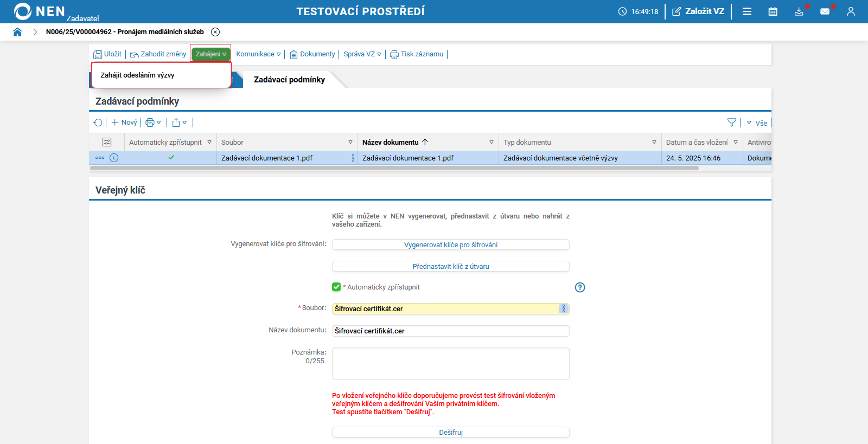Collapse the Zahájení dropdown menu
868x444 pixels.
211,54
